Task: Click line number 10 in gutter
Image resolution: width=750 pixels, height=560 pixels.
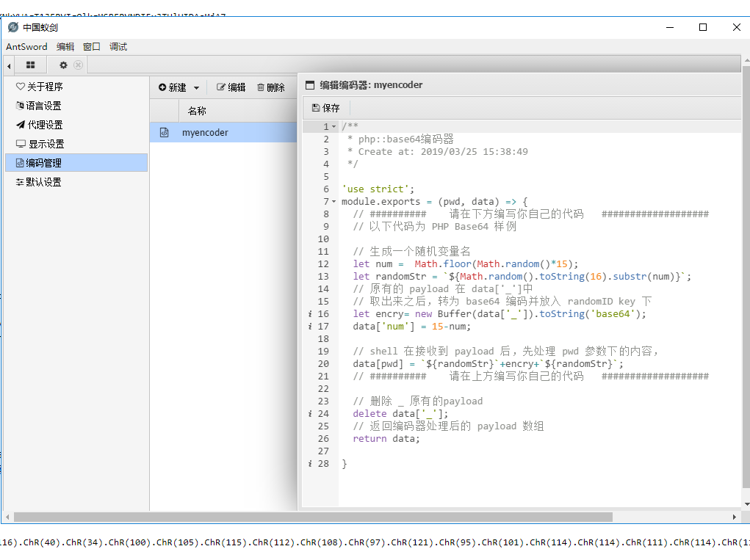Action: click(x=323, y=239)
